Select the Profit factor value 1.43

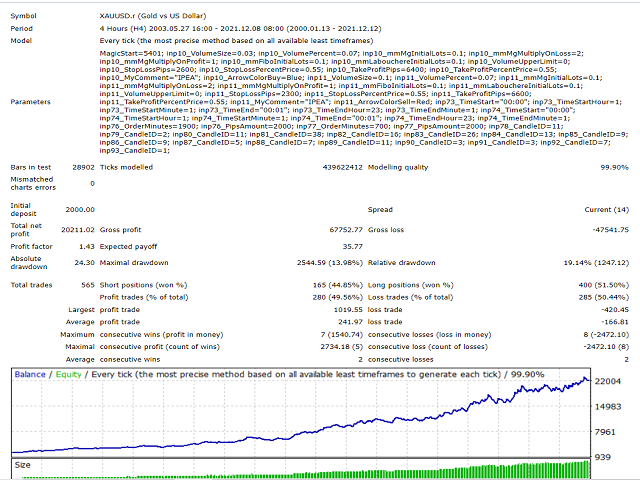click(x=87, y=244)
